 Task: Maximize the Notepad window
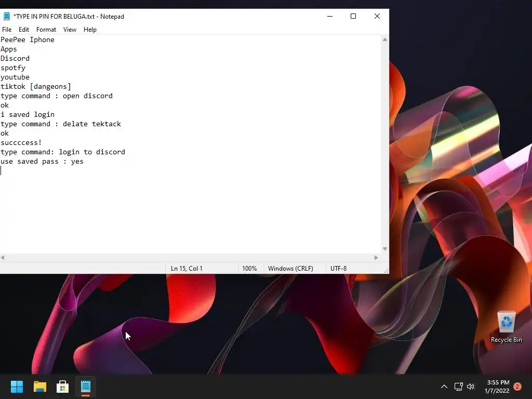[353, 16]
